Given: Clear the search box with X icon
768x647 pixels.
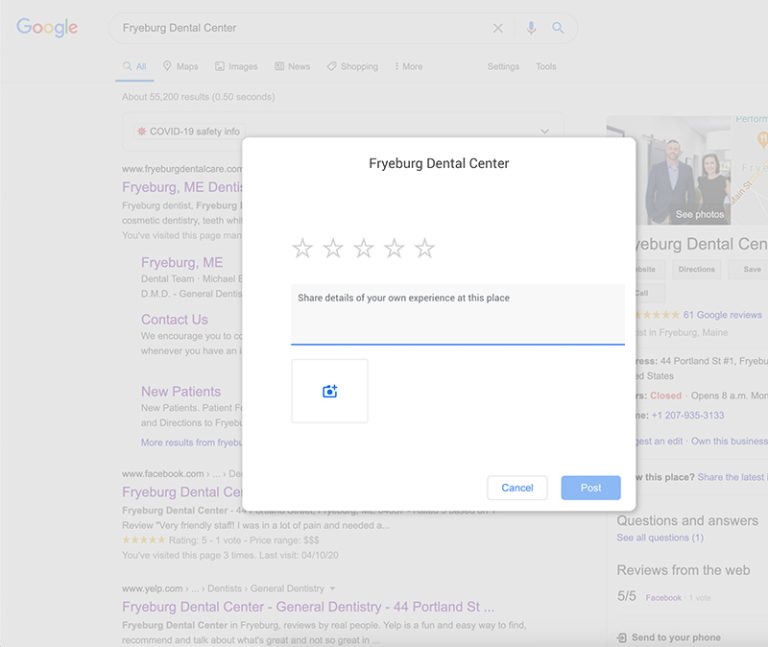Looking at the screenshot, I should pyautogui.click(x=498, y=28).
